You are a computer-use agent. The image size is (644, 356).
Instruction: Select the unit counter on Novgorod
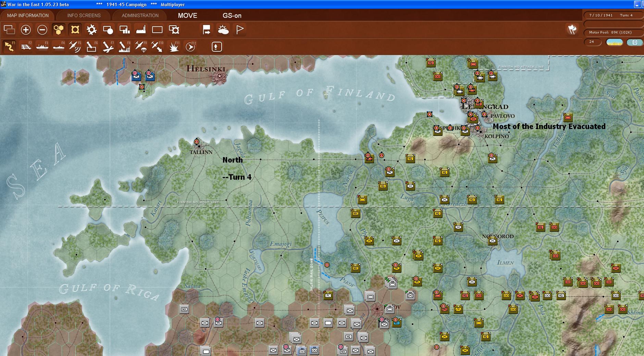[x=492, y=241]
